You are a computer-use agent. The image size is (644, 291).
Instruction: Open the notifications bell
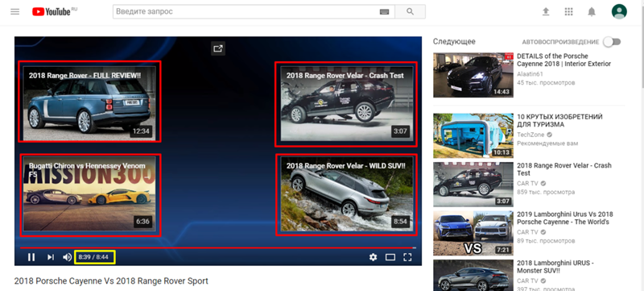592,12
